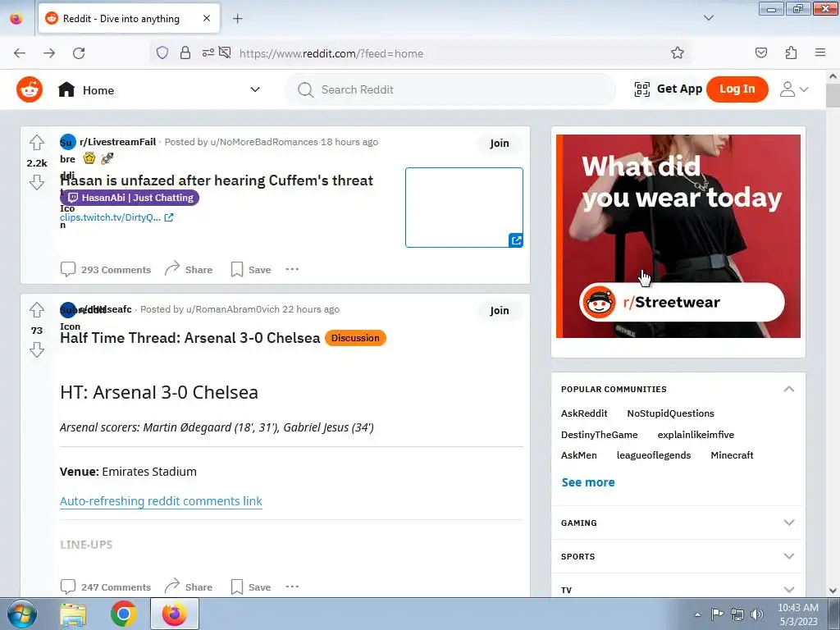This screenshot has height=630, width=840.
Task: Click the Reddit Snoo logo
Action: pyautogui.click(x=30, y=89)
